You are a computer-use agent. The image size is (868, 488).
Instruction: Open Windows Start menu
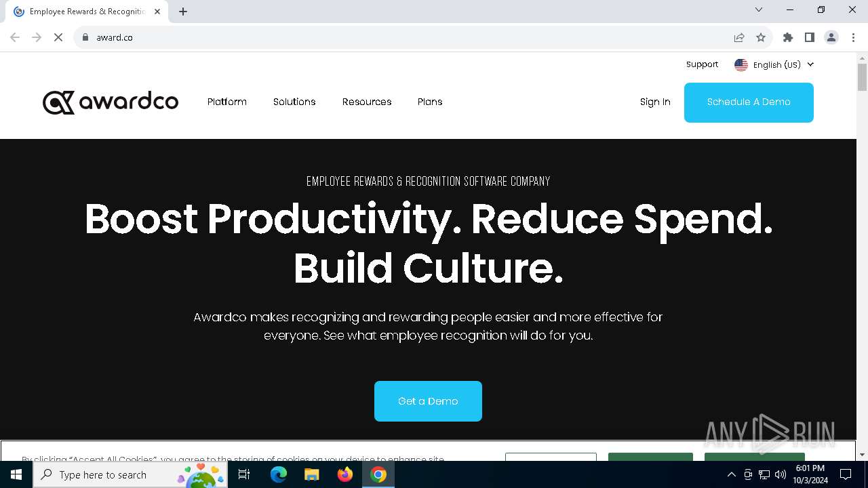16,474
